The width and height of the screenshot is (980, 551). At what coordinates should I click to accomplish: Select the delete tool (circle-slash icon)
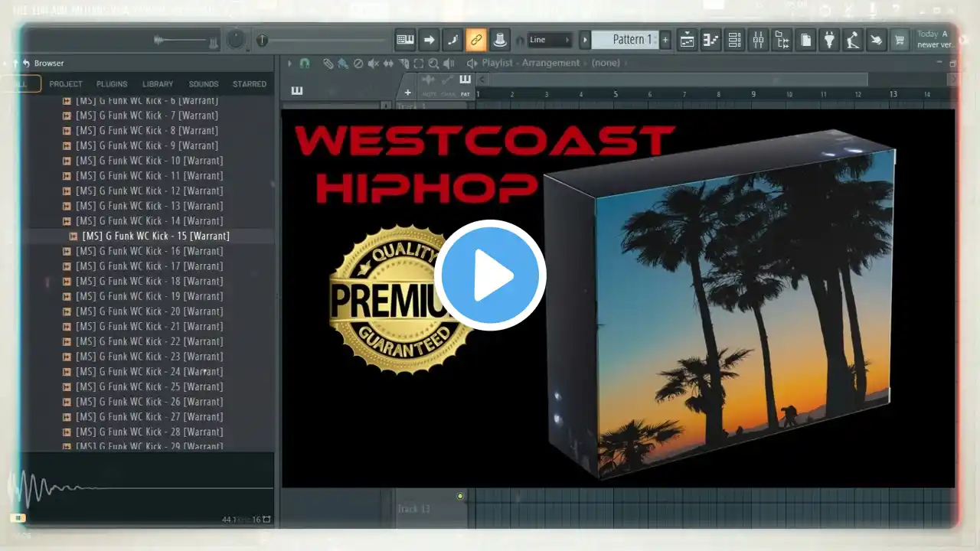point(358,64)
